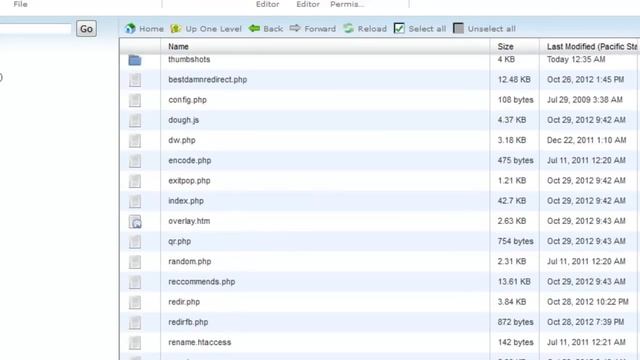Select file name dw.php
Screen dimensions: 640x360
click(x=182, y=140)
